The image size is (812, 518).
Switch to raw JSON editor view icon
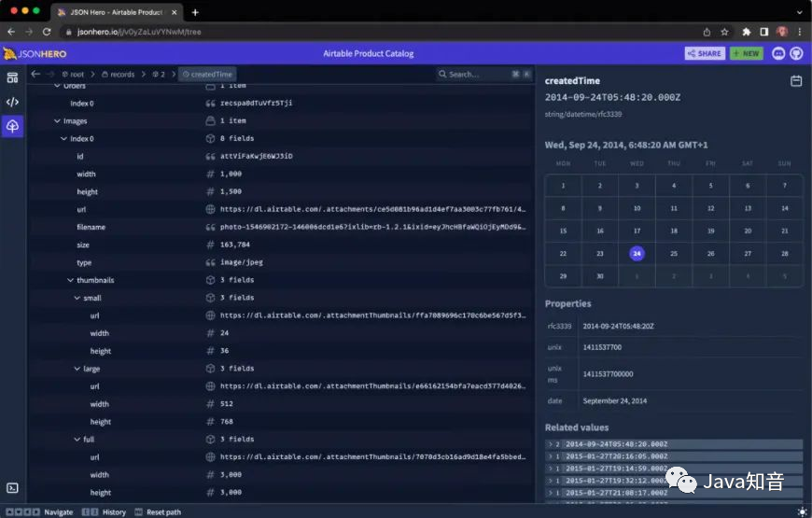[12, 102]
